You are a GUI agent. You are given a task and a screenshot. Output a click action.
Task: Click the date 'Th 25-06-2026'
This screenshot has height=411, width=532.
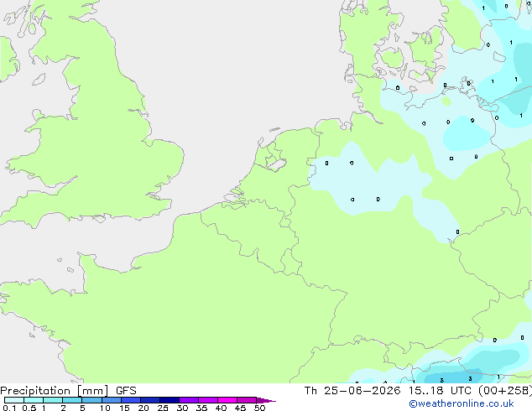point(352,391)
